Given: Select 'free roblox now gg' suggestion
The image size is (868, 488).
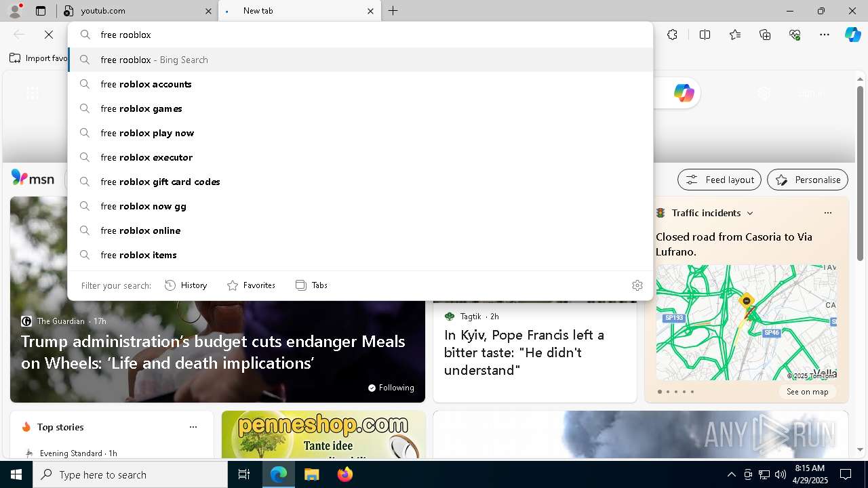Looking at the screenshot, I should [360, 206].
